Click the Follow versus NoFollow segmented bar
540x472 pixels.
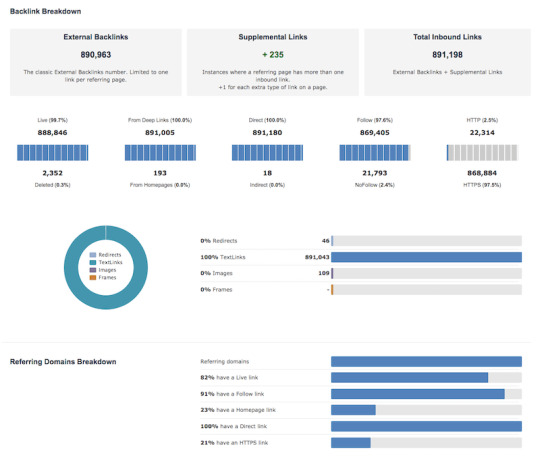pos(375,153)
